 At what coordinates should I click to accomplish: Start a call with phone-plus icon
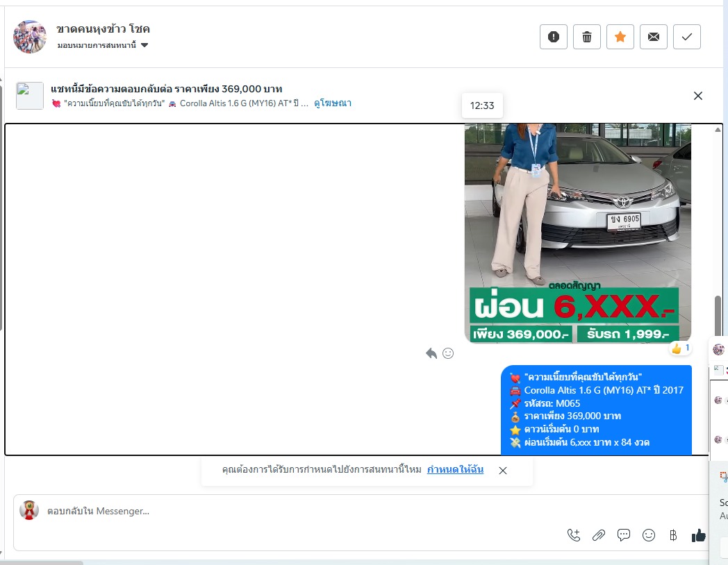(x=574, y=535)
